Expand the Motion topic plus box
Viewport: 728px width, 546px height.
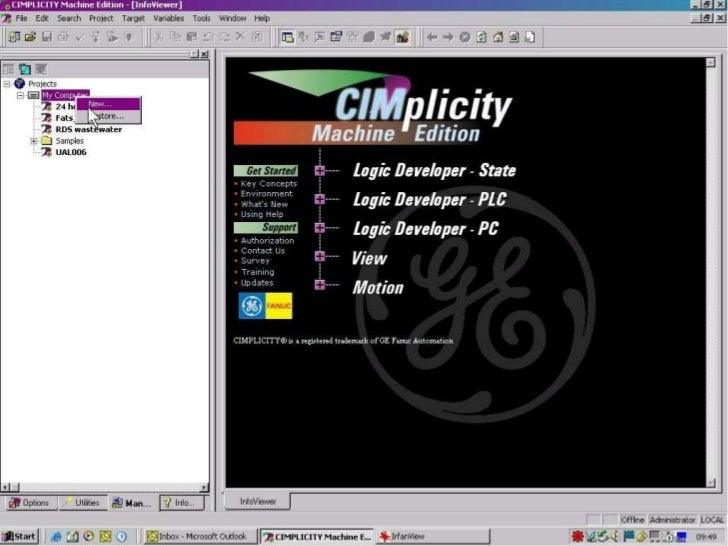[320, 285]
